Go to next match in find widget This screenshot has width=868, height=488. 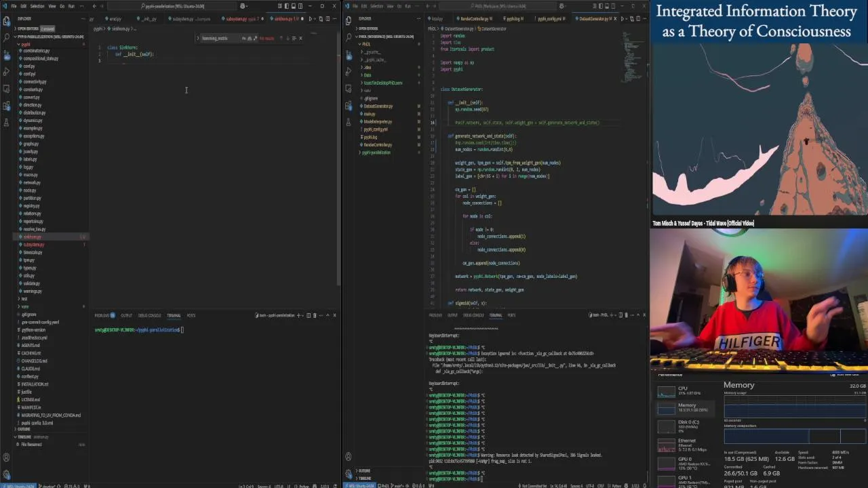point(288,38)
